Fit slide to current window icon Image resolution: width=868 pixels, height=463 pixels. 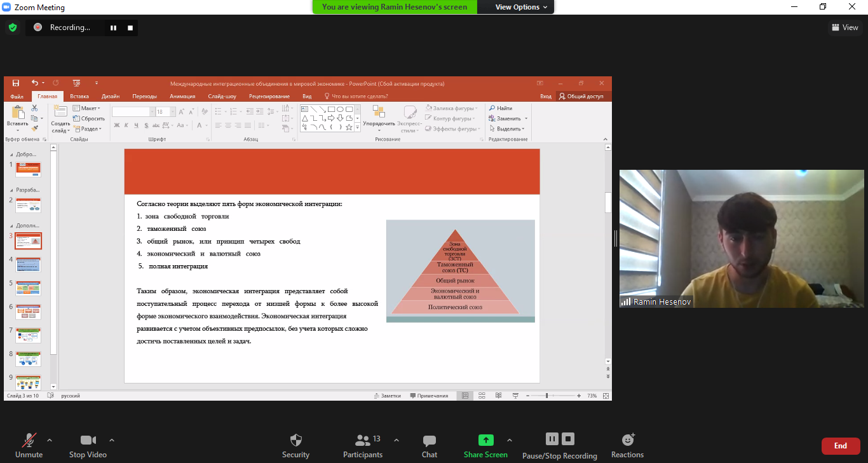coord(605,396)
